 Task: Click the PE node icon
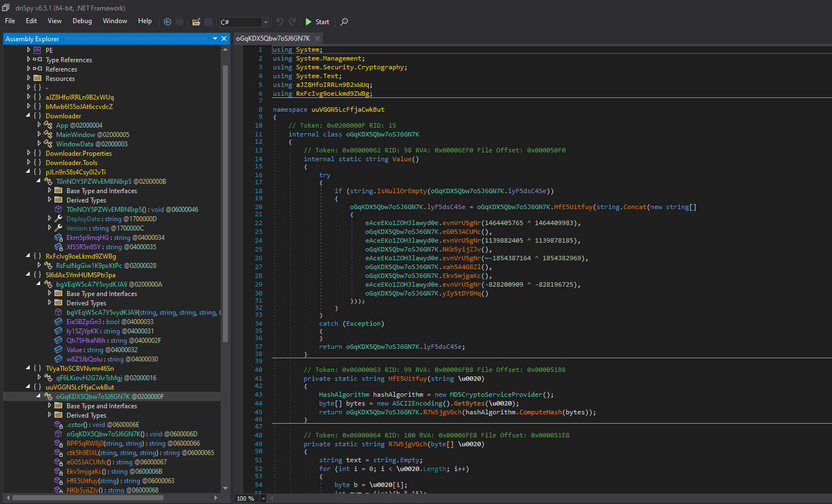point(37,50)
